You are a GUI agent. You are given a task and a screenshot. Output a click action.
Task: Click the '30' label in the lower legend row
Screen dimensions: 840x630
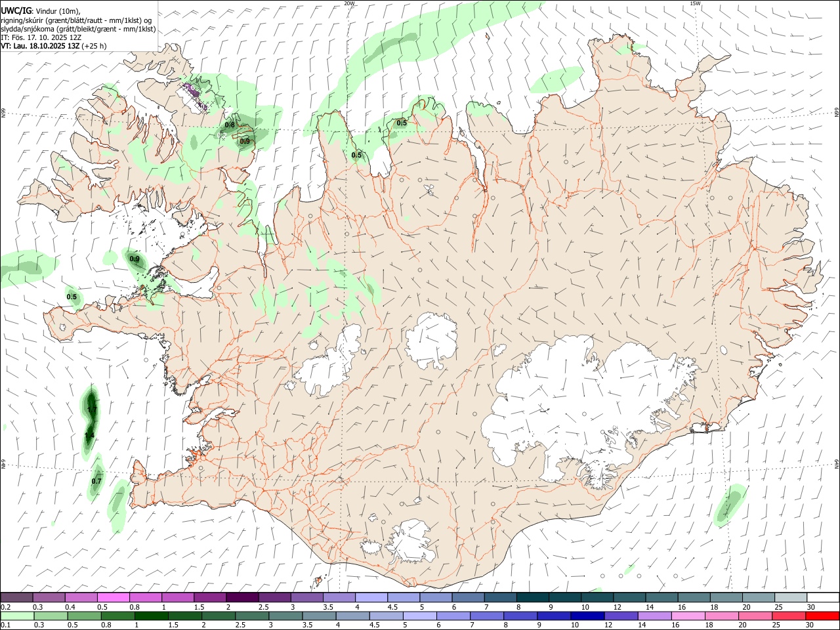[x=811, y=625]
